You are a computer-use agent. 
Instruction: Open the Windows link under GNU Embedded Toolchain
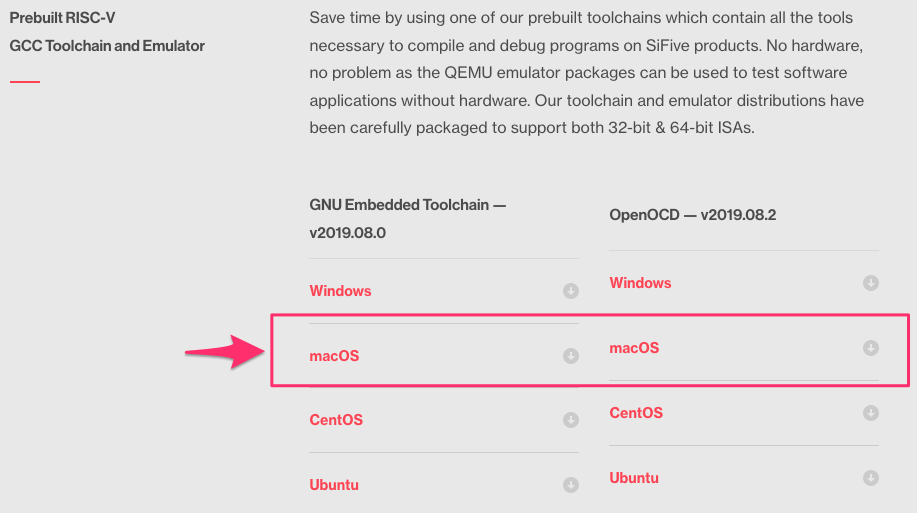tap(340, 291)
